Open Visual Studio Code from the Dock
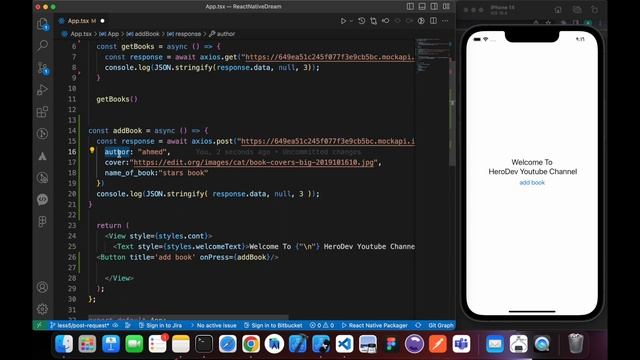 344,344
